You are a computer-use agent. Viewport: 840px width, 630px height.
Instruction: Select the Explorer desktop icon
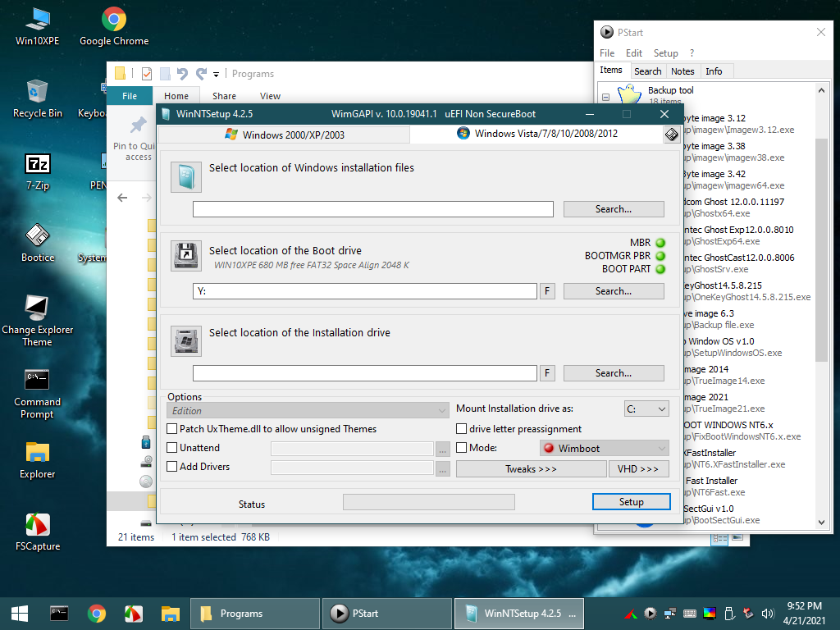coord(38,459)
